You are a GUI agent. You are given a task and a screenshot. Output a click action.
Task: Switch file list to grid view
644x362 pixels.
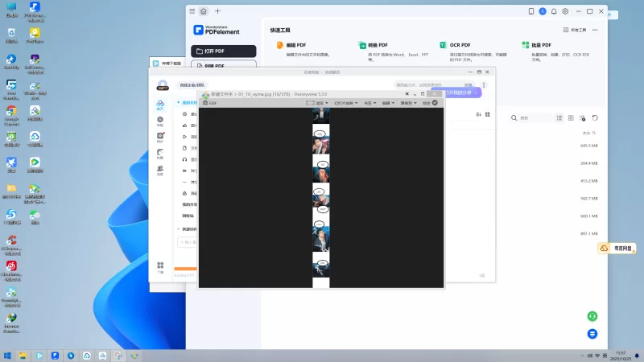pyautogui.click(x=572, y=117)
